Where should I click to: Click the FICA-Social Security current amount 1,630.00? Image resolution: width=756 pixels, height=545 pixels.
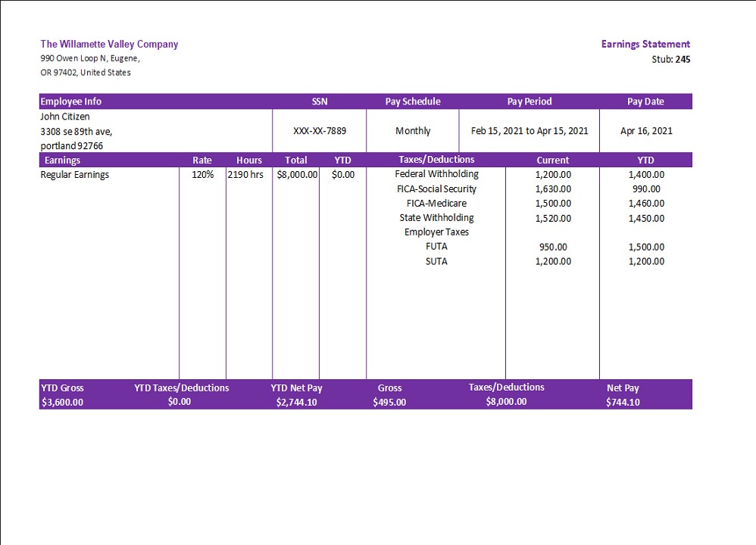tap(552, 189)
